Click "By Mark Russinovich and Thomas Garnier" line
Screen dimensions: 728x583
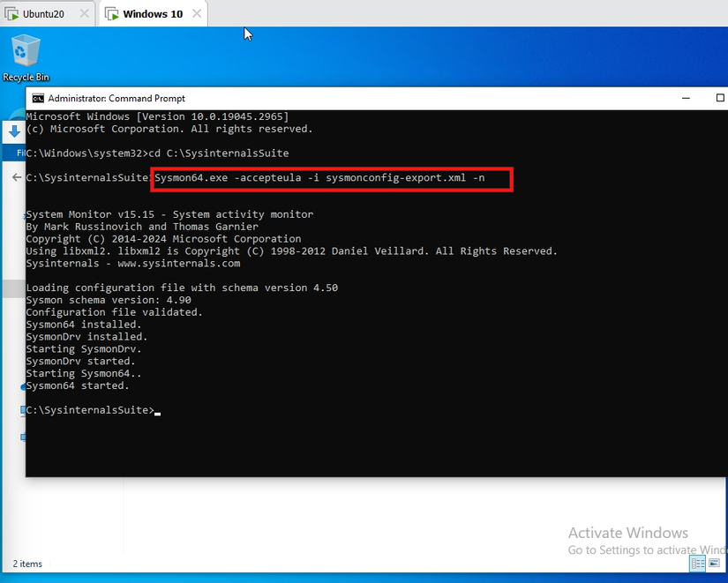[142, 227]
